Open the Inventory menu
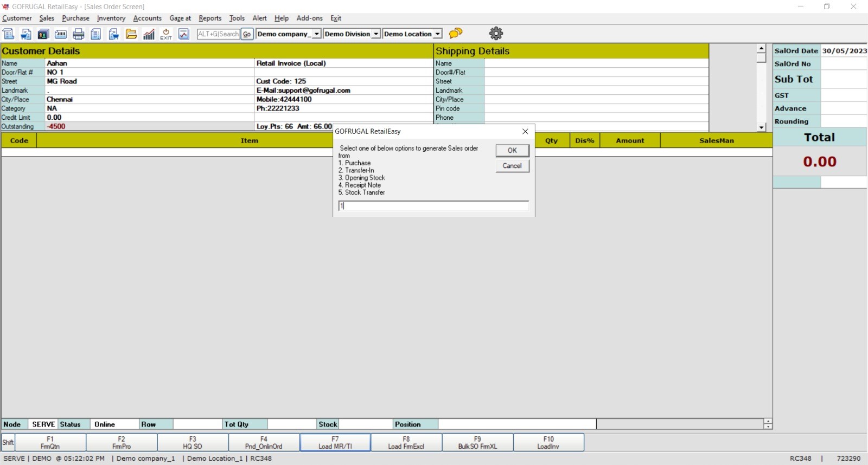 (x=111, y=18)
